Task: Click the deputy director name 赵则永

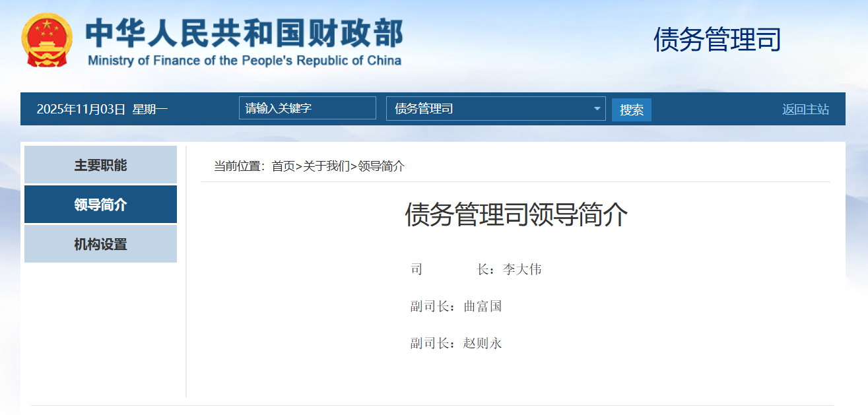Action: (483, 344)
